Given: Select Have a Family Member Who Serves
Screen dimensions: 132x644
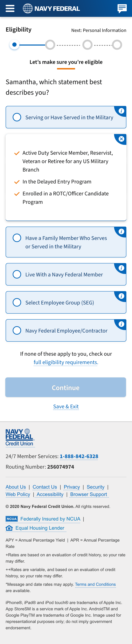Looking at the screenshot, I should coord(17,238).
